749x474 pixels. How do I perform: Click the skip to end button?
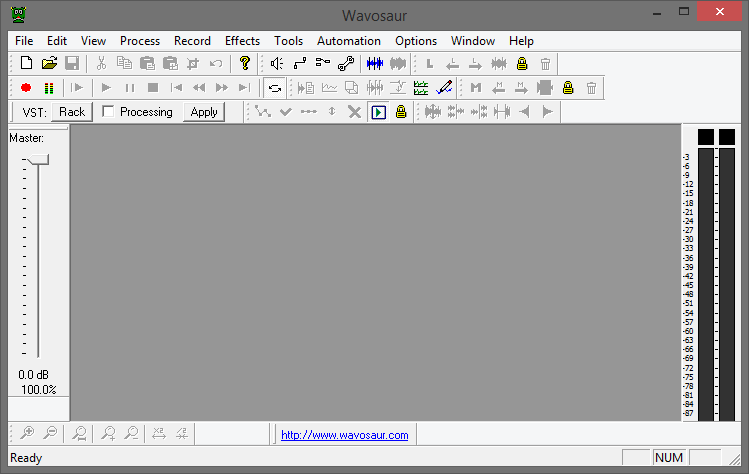(245, 87)
